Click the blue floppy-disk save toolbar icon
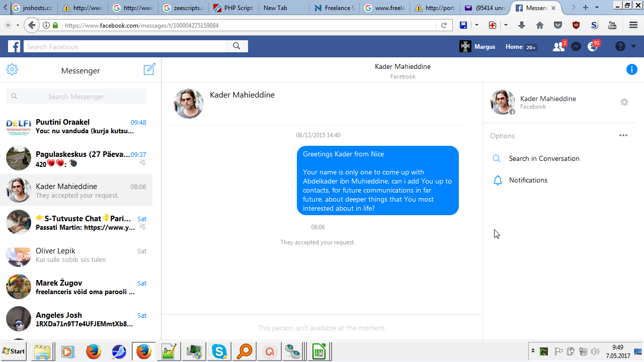This screenshot has width=644, height=362. [x=463, y=25]
